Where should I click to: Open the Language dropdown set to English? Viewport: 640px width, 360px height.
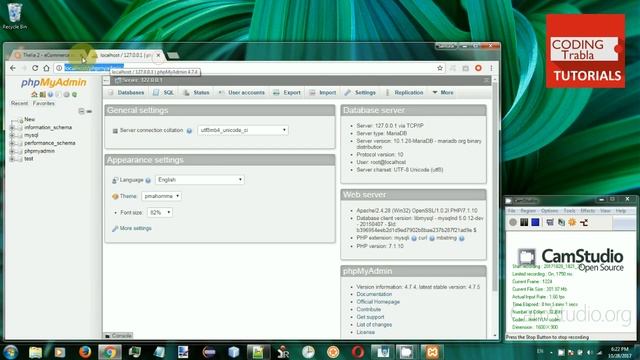click(x=200, y=180)
